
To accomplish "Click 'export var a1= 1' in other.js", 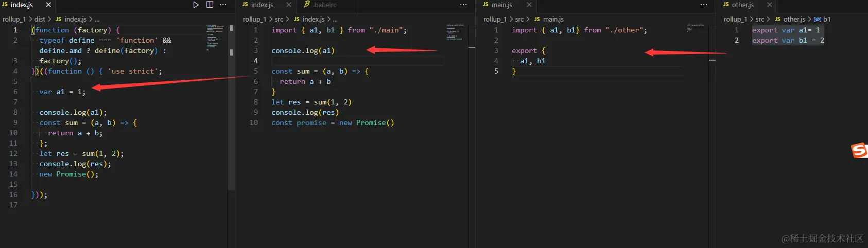I will (786, 30).
